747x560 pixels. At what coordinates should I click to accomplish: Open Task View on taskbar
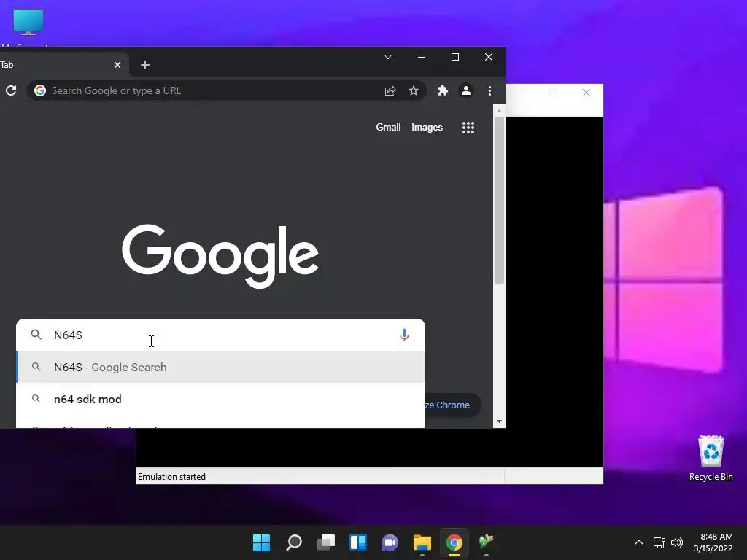(x=326, y=542)
